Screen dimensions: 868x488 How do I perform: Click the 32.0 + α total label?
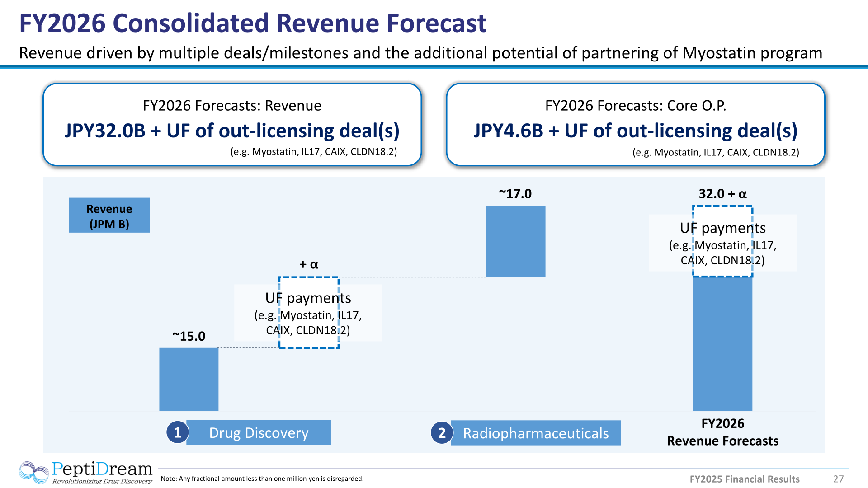(722, 194)
